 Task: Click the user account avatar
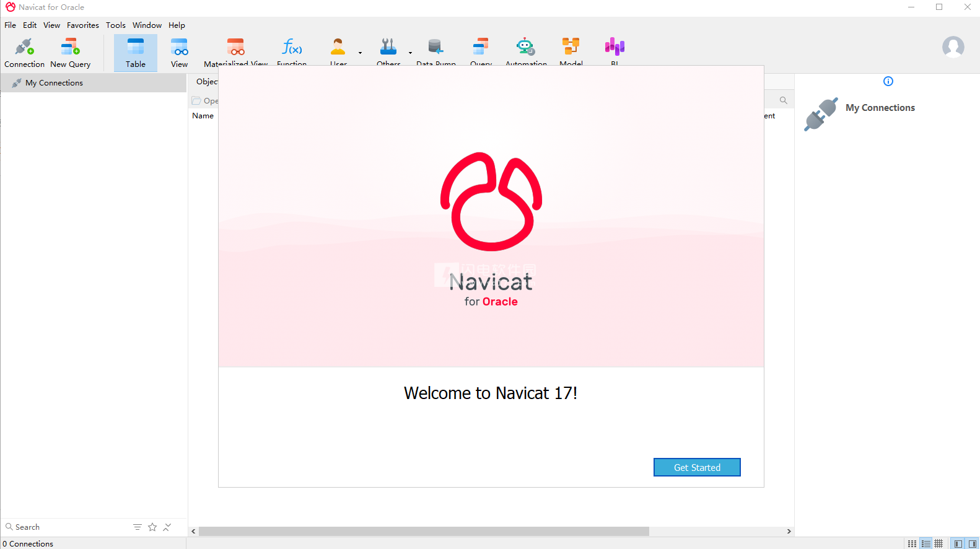[953, 46]
